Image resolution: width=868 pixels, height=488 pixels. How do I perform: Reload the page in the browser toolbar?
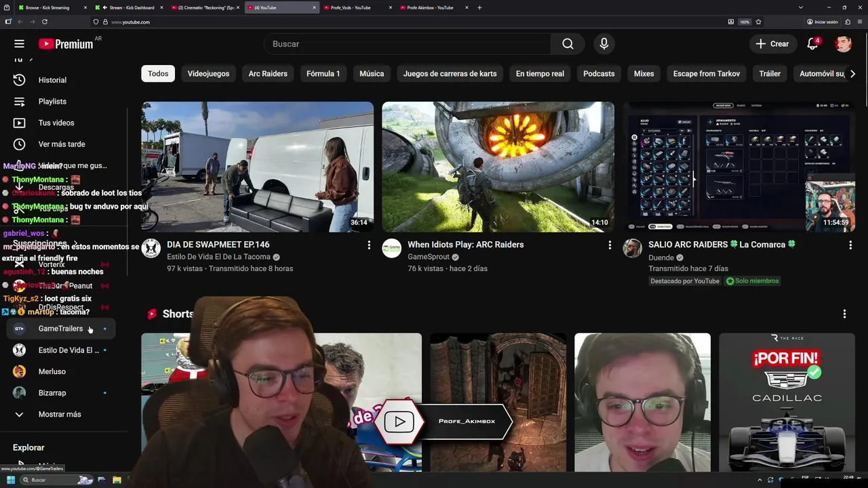pyautogui.click(x=45, y=22)
